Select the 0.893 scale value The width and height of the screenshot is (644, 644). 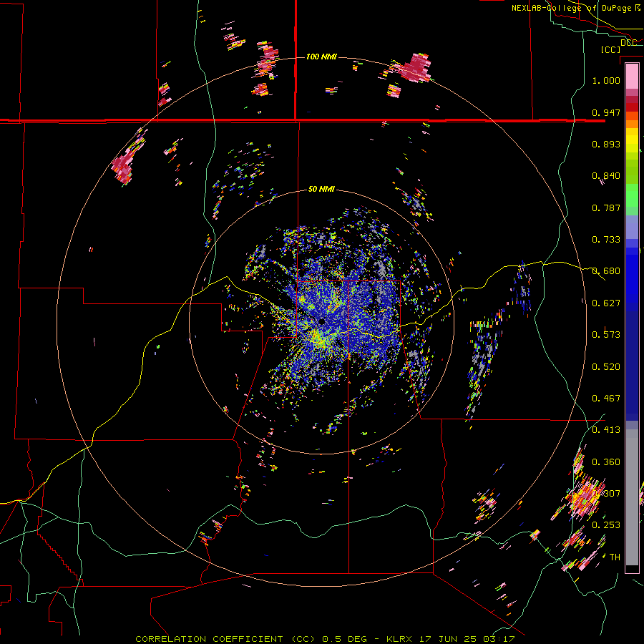[x=606, y=144]
